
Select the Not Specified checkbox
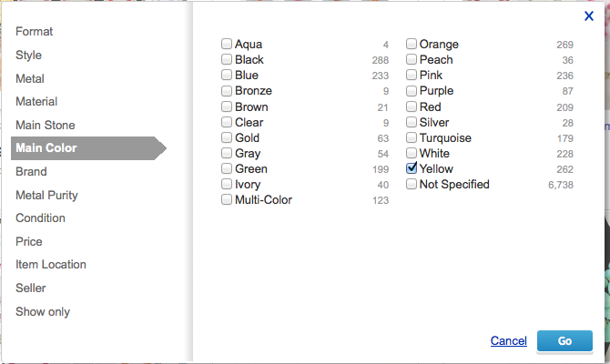[x=412, y=185]
